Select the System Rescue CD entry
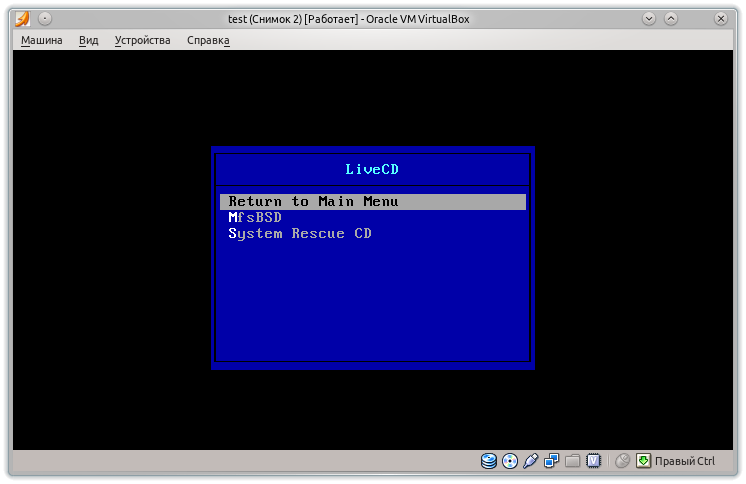This screenshot has height=484, width=746. pos(300,234)
